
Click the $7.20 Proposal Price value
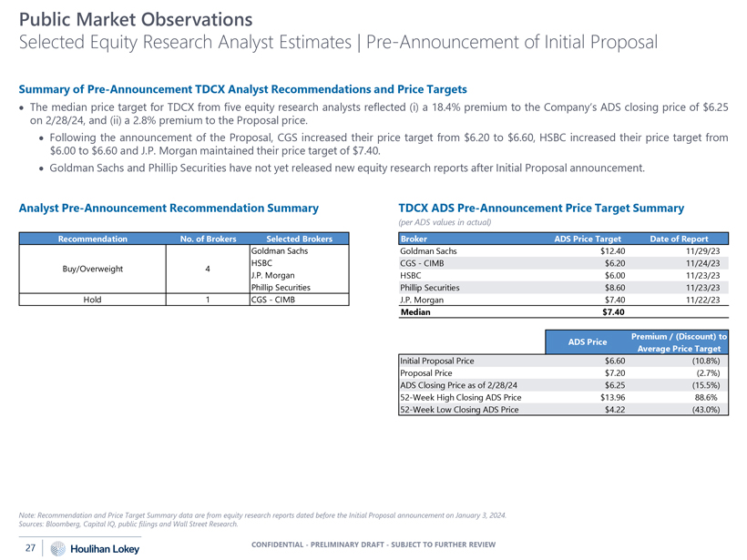pos(615,373)
